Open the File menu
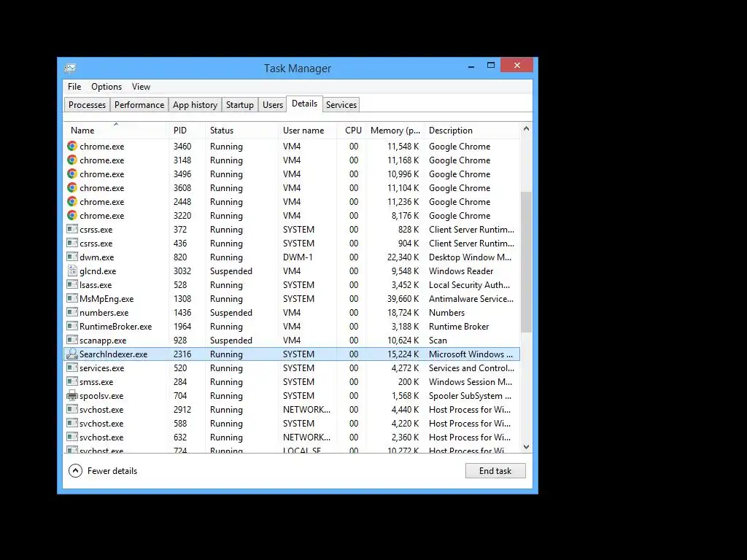The height and width of the screenshot is (560, 747). tap(74, 87)
